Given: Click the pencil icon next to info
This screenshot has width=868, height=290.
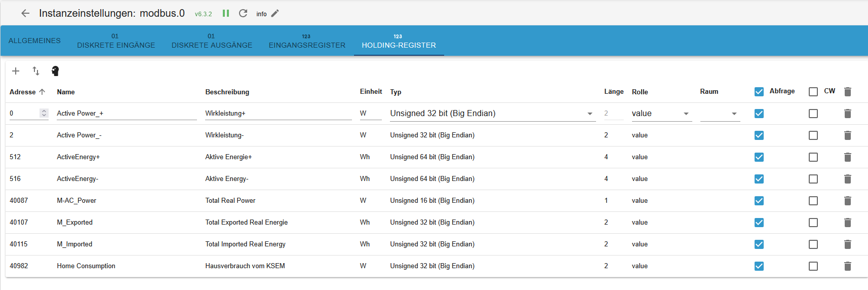Looking at the screenshot, I should click(275, 14).
